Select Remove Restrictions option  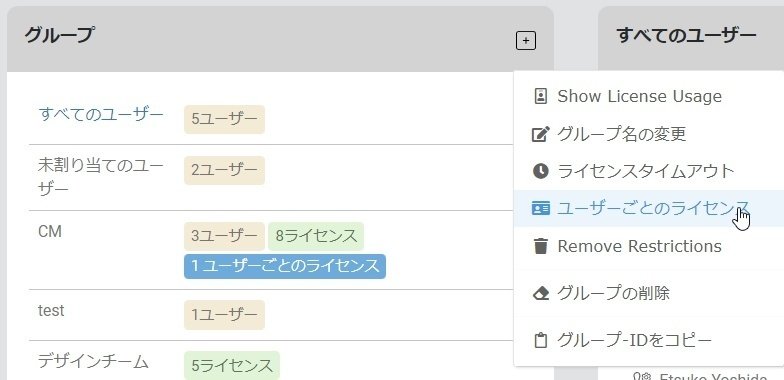[x=649, y=246]
